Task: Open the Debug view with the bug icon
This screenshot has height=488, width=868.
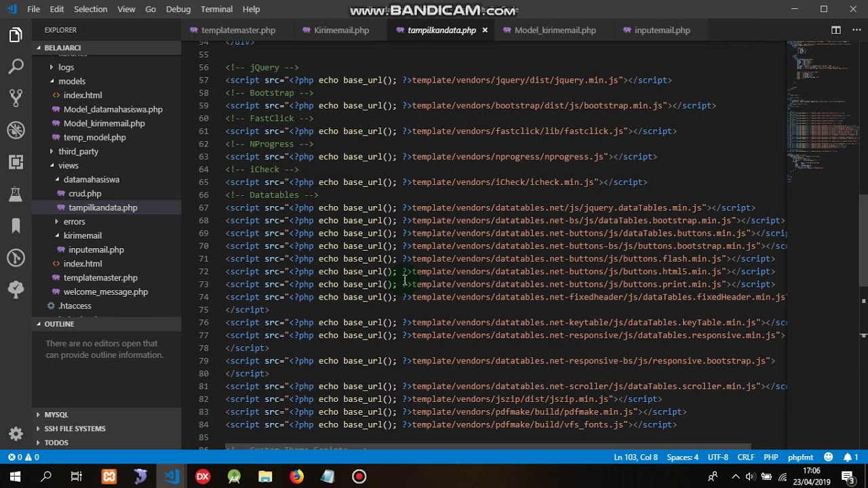Action: coord(16,130)
